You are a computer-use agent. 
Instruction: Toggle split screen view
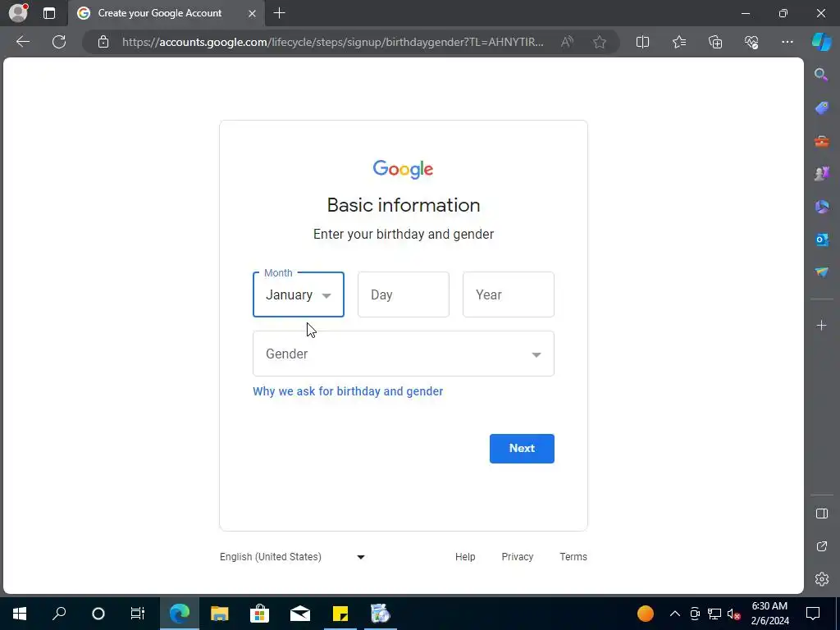click(642, 42)
